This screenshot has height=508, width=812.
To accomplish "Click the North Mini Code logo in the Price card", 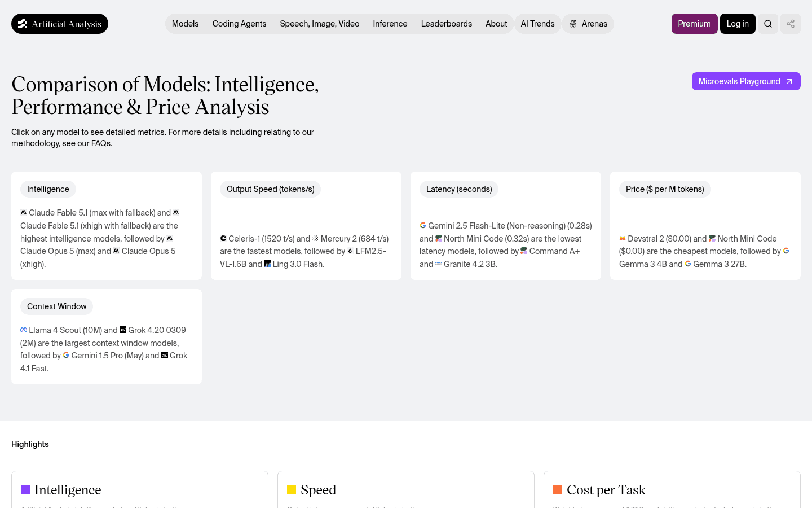I will [x=712, y=239].
